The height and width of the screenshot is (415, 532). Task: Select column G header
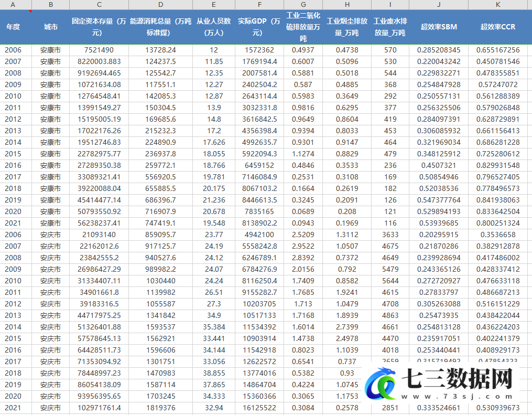pos(303,4)
